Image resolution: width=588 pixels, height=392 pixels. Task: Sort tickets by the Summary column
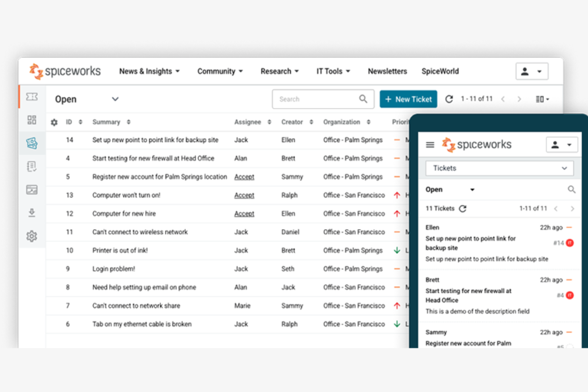(x=128, y=122)
